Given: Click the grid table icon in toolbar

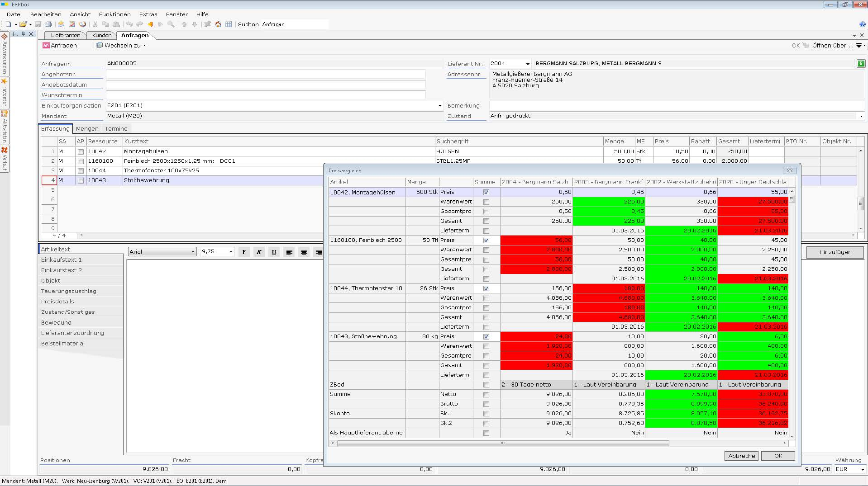Looking at the screenshot, I should 229,24.
